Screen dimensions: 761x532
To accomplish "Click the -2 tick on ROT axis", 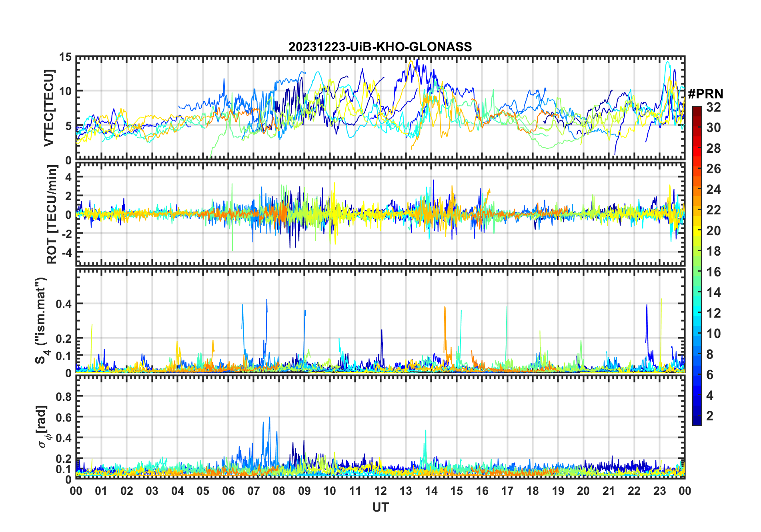I will click(66, 233).
